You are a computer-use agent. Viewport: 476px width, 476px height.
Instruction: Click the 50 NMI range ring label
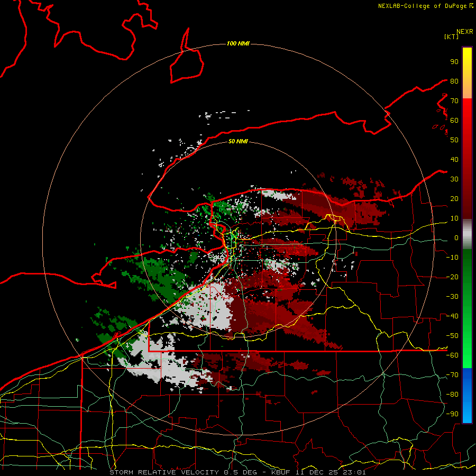point(238,141)
